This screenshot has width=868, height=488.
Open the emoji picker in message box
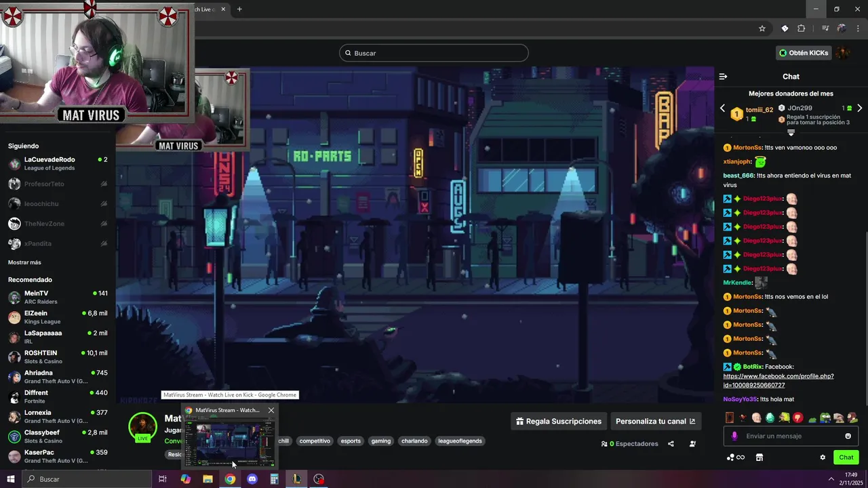[848, 436]
